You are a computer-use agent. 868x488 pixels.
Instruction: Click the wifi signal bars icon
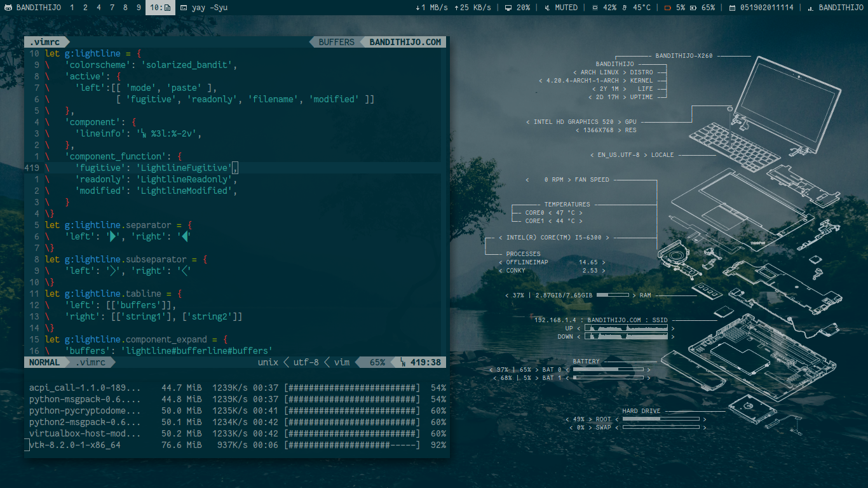click(810, 8)
